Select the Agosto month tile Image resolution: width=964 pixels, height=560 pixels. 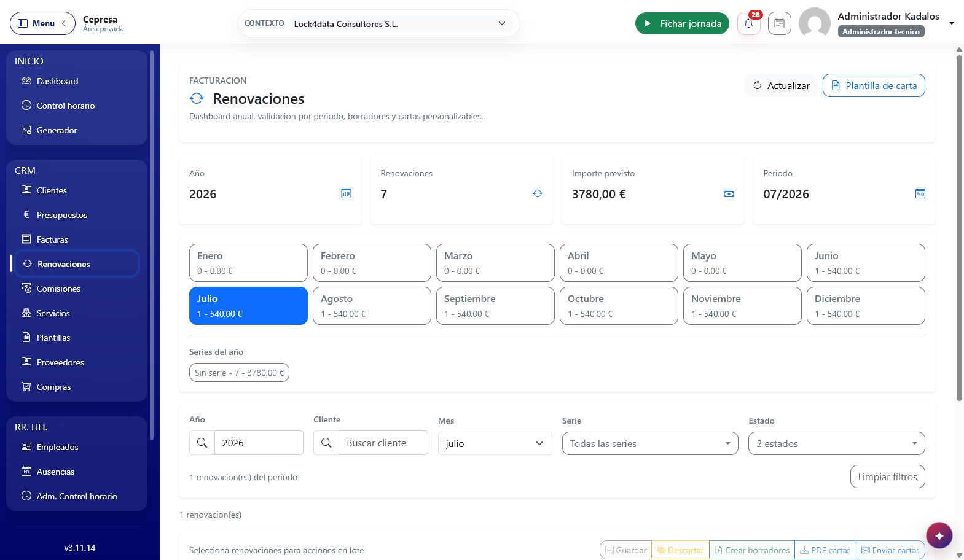pos(372,306)
